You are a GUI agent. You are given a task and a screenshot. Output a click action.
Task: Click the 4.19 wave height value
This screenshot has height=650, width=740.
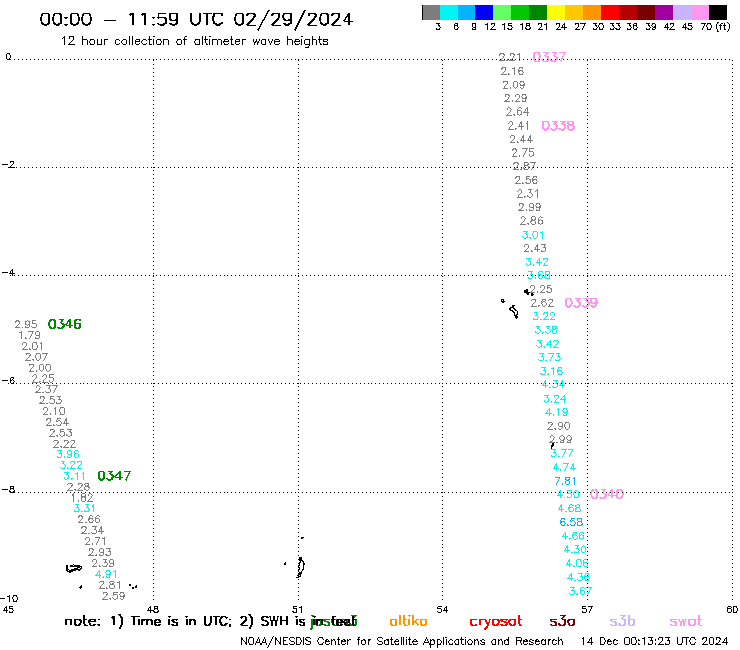pyautogui.click(x=556, y=413)
